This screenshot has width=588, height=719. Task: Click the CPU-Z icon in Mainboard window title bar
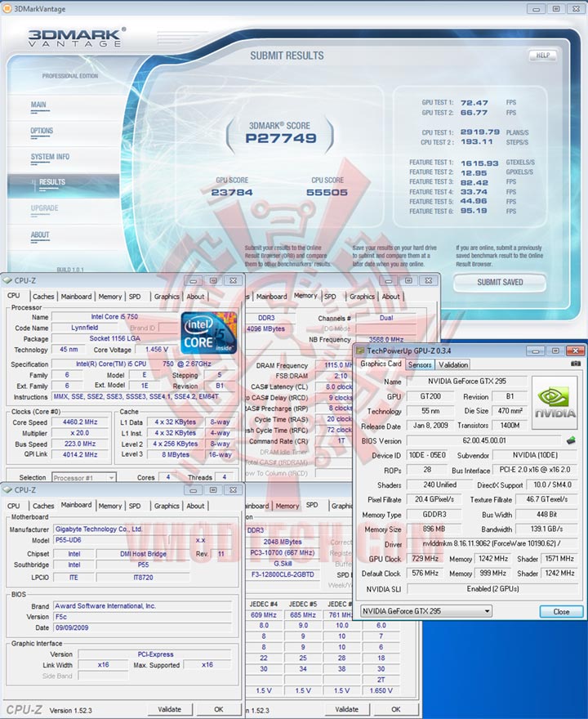7,489
